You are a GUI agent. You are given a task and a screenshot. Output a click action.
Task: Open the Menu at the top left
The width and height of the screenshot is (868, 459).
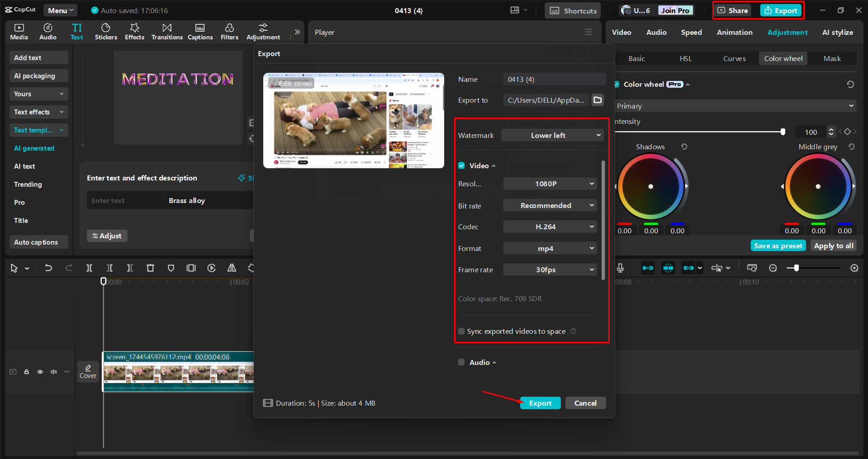[60, 10]
